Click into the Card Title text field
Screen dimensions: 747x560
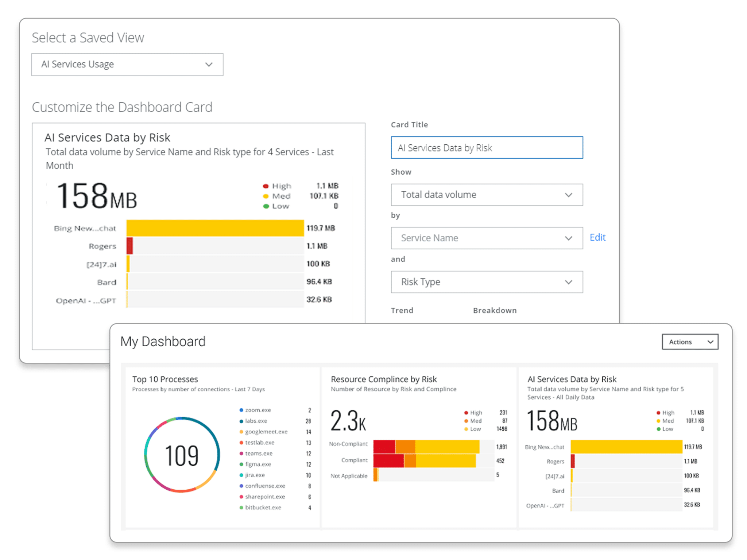[x=487, y=148]
